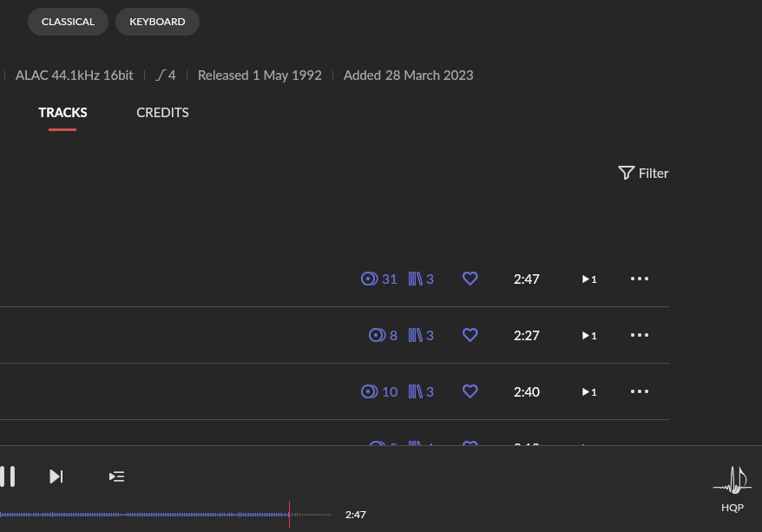
Task: Open more options for the 2:47 track
Action: point(640,279)
